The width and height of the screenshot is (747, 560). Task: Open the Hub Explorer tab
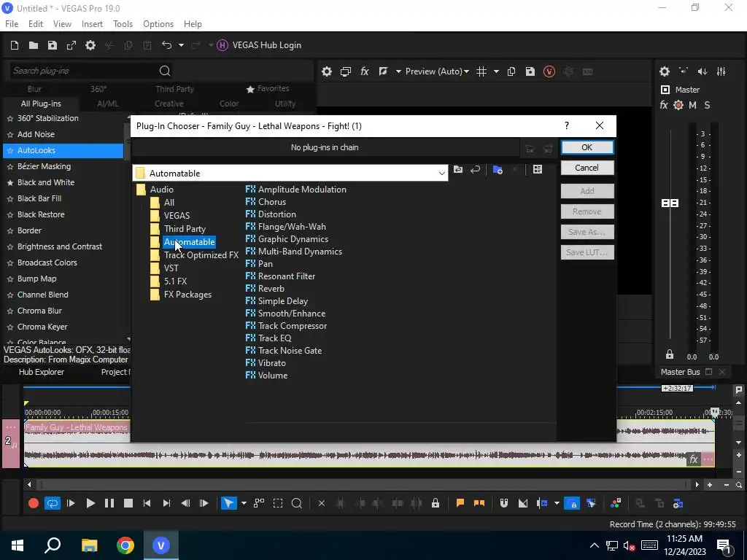[x=42, y=372]
